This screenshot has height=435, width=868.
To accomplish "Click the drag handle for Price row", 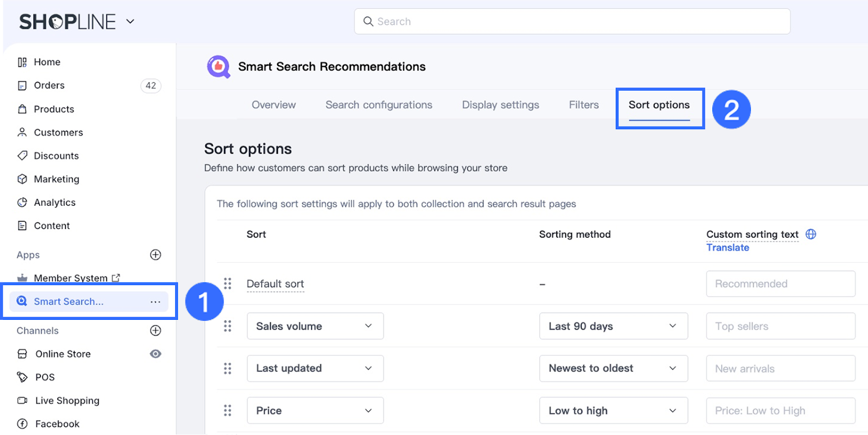I will [x=228, y=411].
